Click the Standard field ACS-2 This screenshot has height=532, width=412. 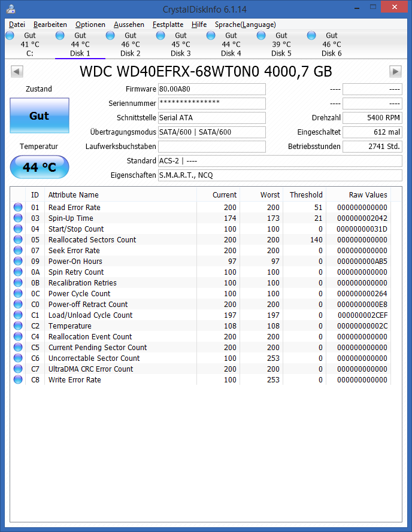pos(280,161)
